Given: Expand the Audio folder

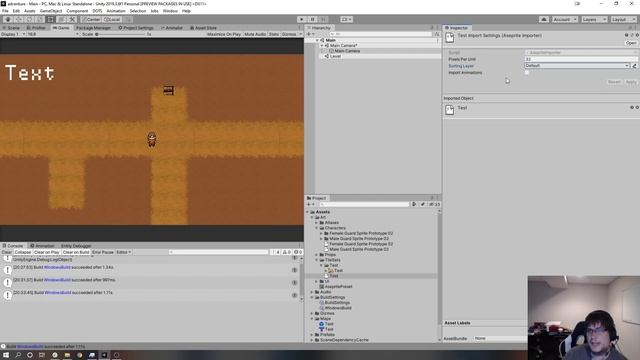Looking at the screenshot, I should (312, 292).
